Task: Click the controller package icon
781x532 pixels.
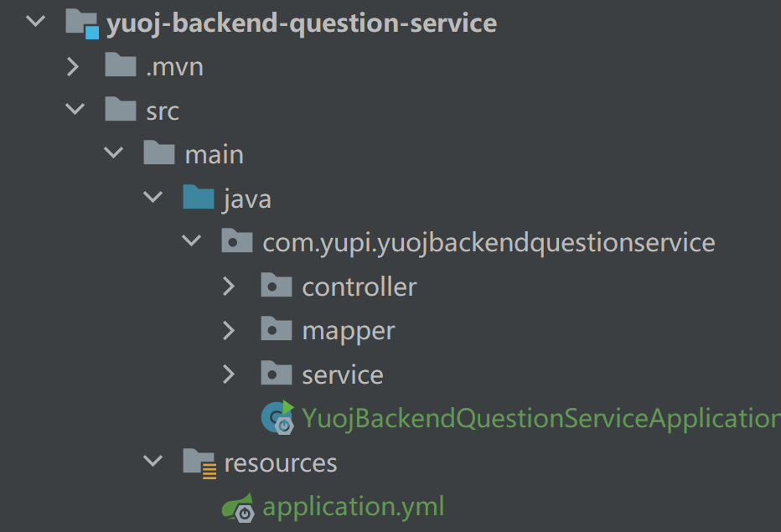Action: pos(277,286)
